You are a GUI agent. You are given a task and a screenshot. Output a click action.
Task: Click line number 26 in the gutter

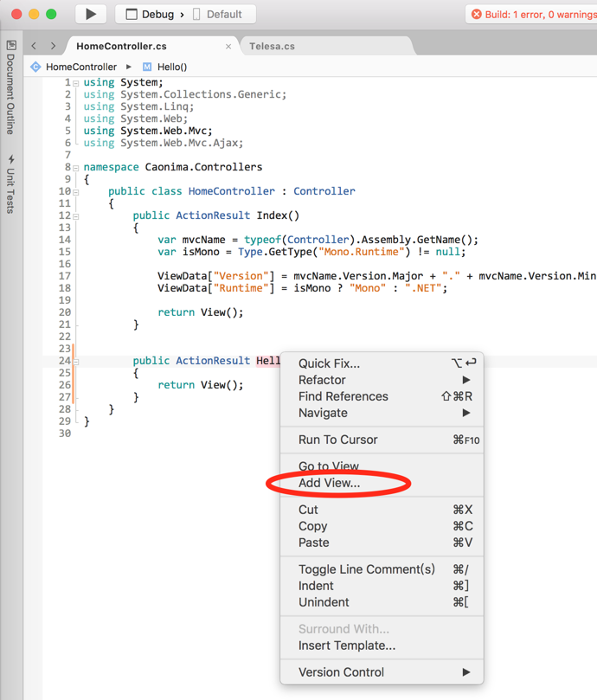coord(65,385)
